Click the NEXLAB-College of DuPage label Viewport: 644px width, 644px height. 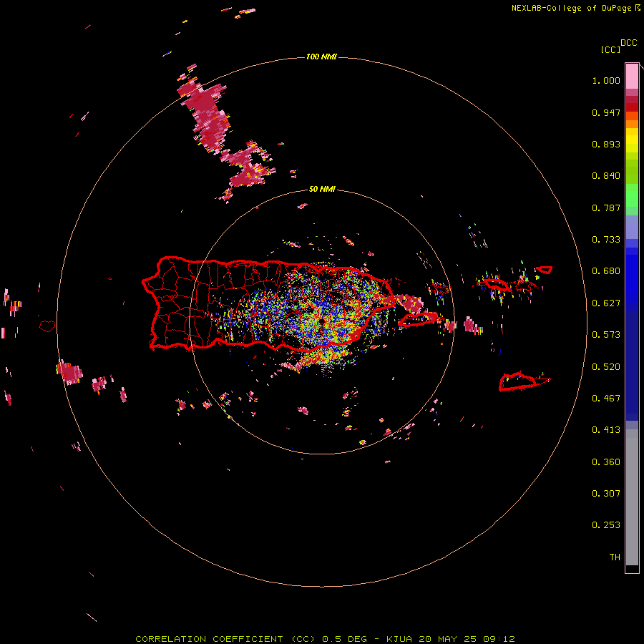point(571,8)
